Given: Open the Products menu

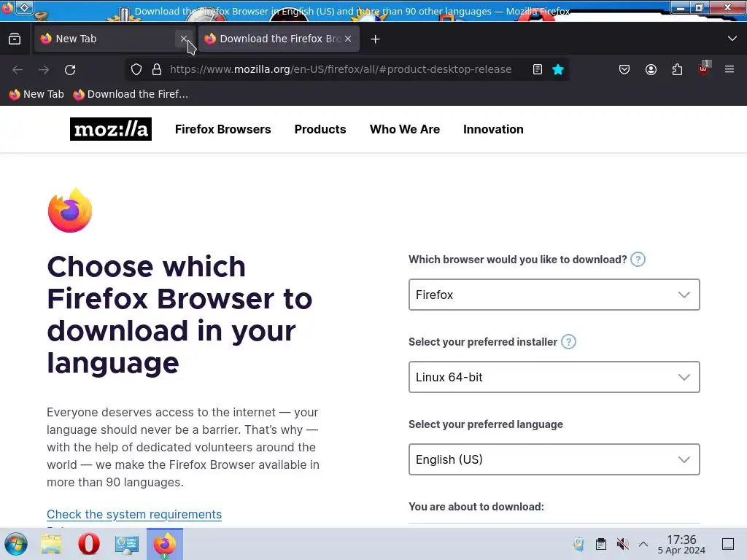Looking at the screenshot, I should click(x=320, y=129).
